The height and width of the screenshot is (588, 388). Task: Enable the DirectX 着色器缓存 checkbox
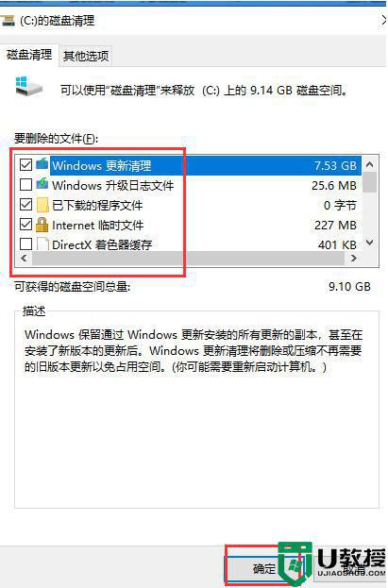tap(25, 244)
